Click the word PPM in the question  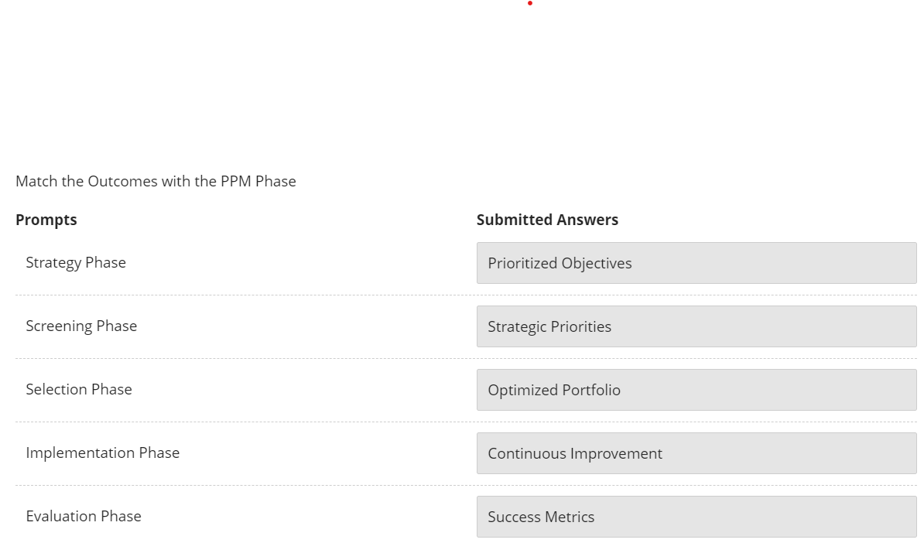pyautogui.click(x=236, y=181)
